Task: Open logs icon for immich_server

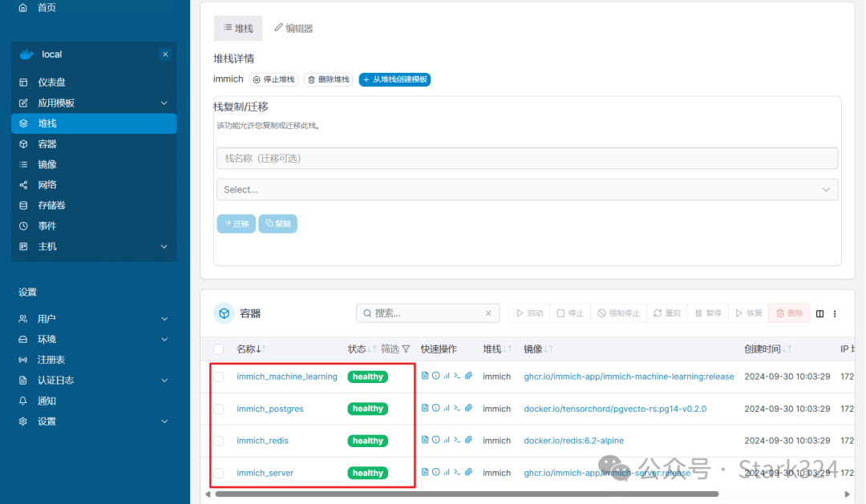Action: [x=425, y=472]
